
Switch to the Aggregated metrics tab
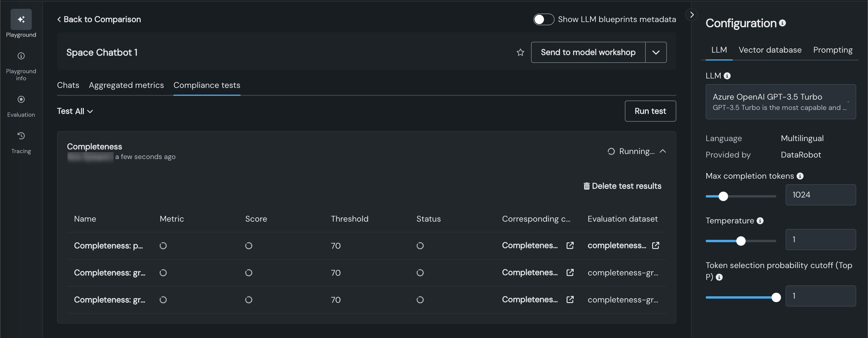coord(126,85)
